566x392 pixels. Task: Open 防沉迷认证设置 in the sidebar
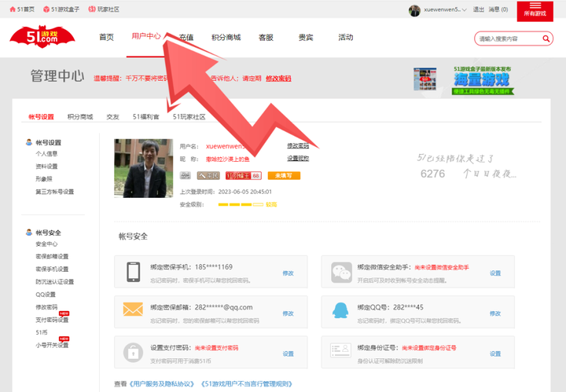click(x=54, y=282)
